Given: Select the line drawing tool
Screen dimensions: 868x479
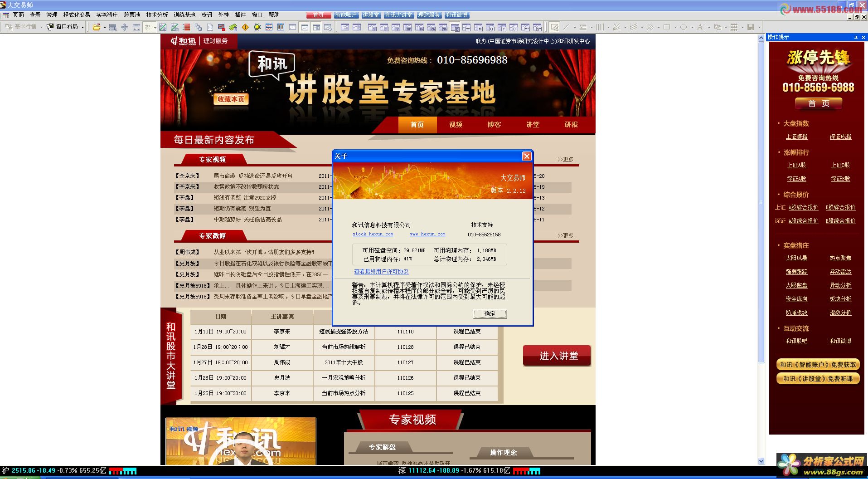Looking at the screenshot, I should [x=567, y=27].
